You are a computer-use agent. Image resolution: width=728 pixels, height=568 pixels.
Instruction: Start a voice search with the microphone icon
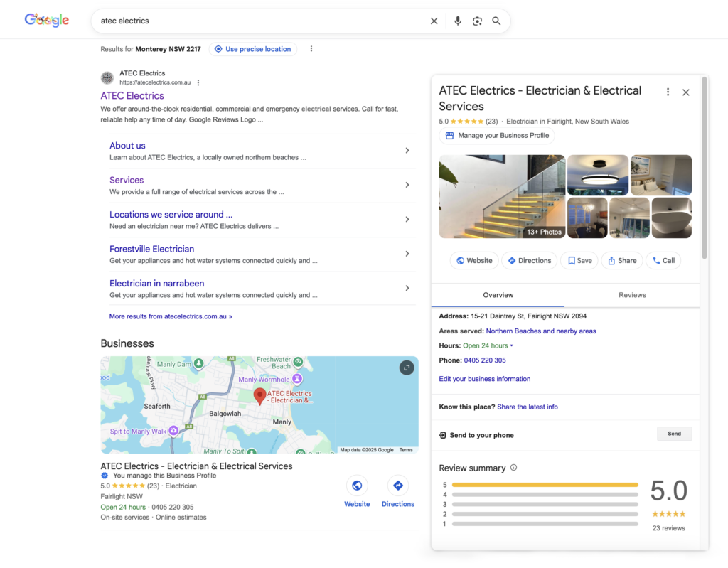tap(457, 21)
